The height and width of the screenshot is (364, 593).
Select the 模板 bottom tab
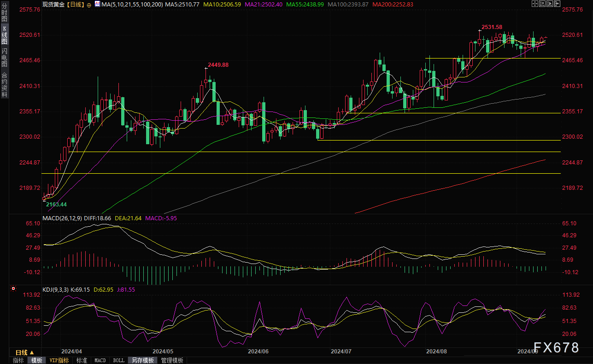36,360
